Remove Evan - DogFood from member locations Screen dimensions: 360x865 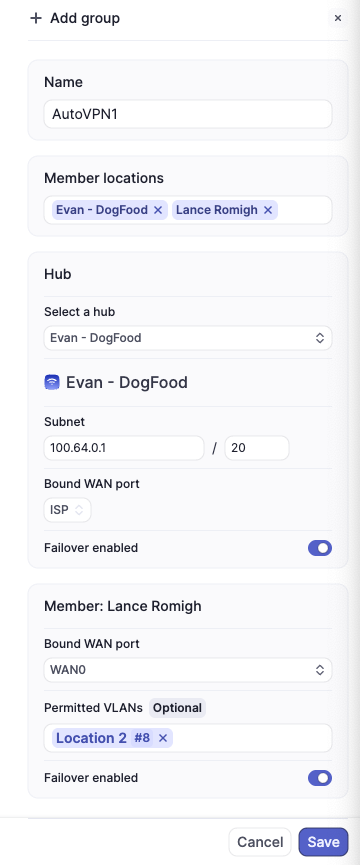(x=158, y=210)
